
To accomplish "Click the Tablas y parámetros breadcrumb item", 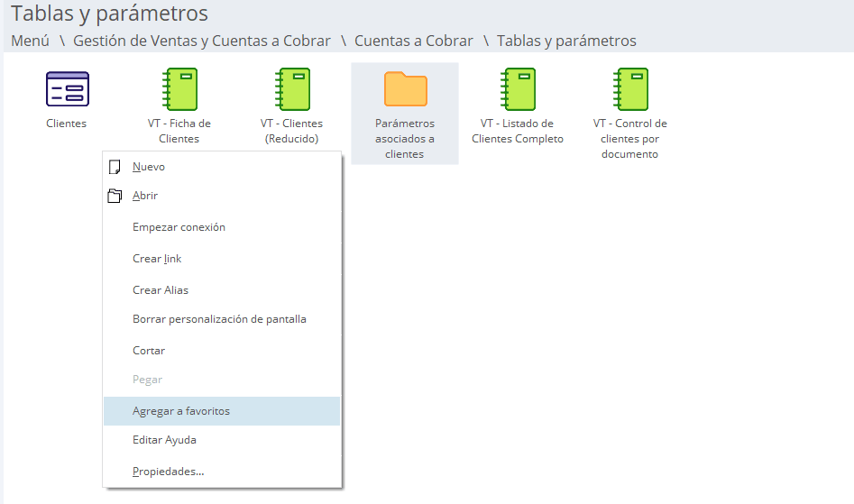I will [566, 41].
